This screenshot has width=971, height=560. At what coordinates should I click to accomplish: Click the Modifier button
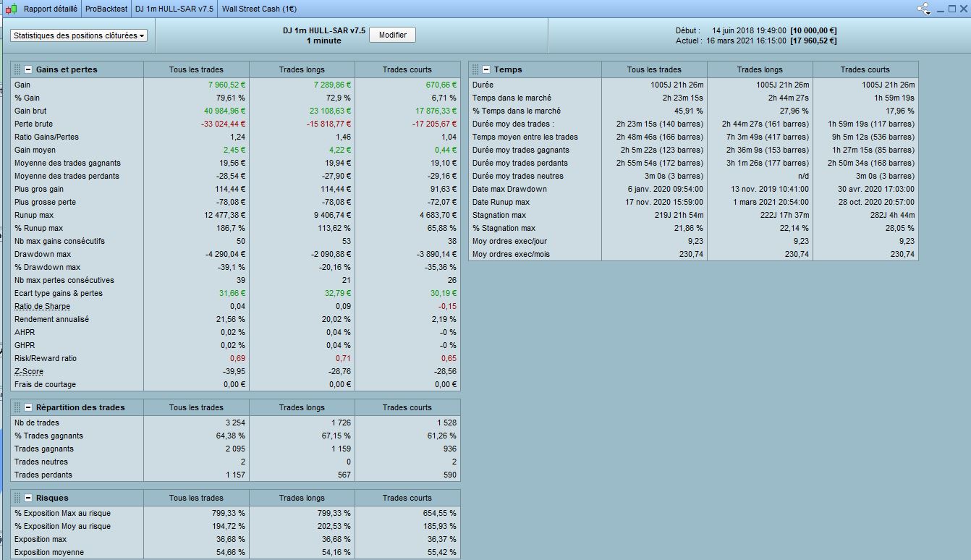(x=393, y=35)
